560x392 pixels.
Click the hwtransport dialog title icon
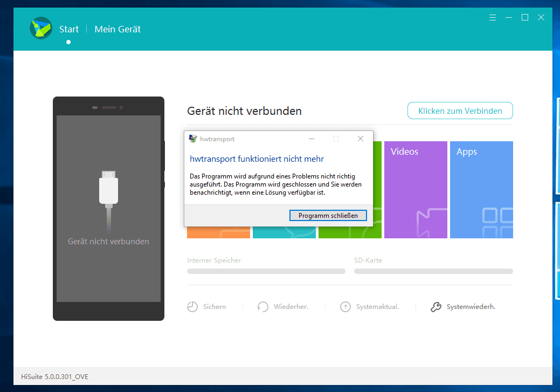click(x=193, y=139)
